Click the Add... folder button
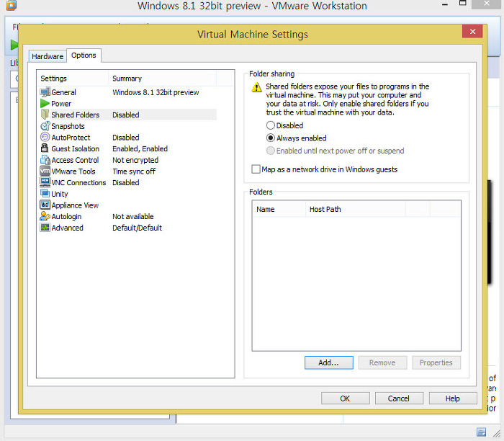Viewport: 504px width, 441px height. click(328, 362)
